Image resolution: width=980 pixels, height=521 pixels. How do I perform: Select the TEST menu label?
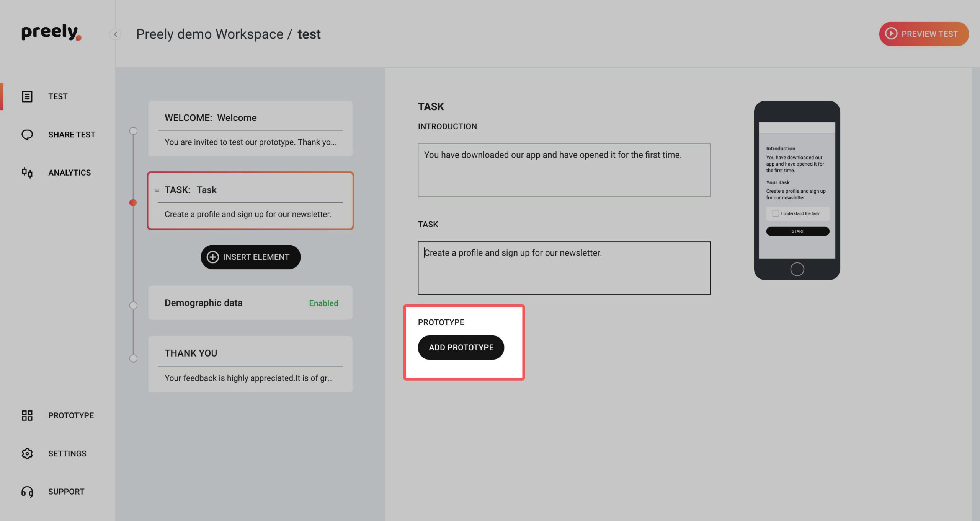pos(58,96)
